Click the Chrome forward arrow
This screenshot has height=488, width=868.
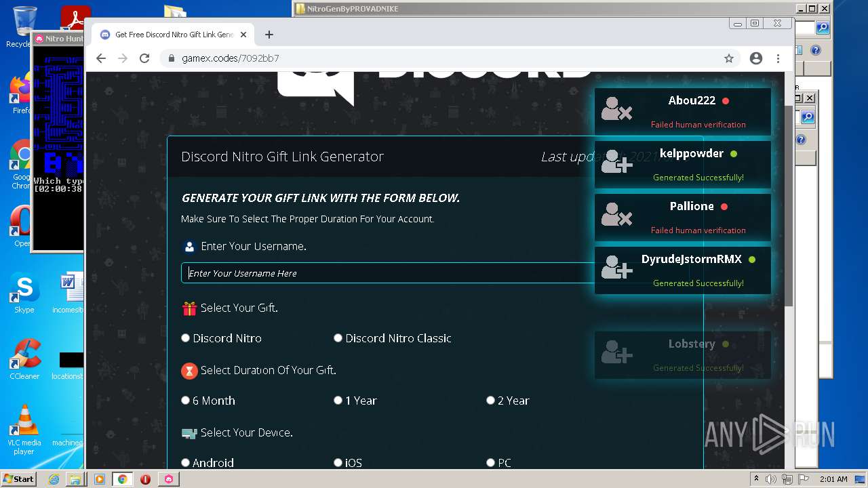[123, 58]
